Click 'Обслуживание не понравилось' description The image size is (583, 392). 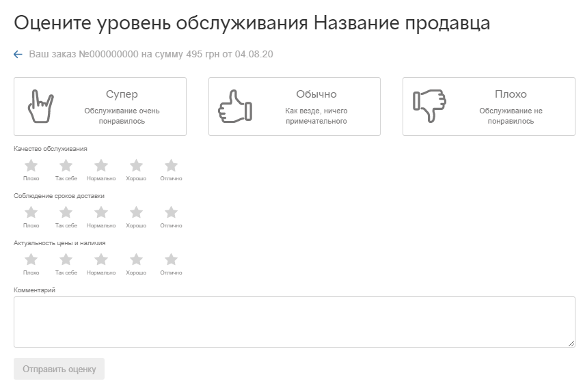click(511, 116)
